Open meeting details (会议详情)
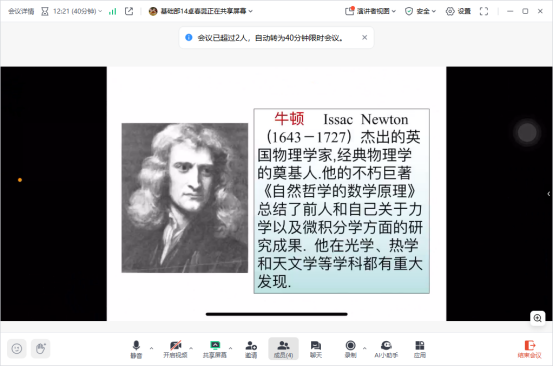Image resolution: width=553 pixels, height=366 pixels. [21, 11]
